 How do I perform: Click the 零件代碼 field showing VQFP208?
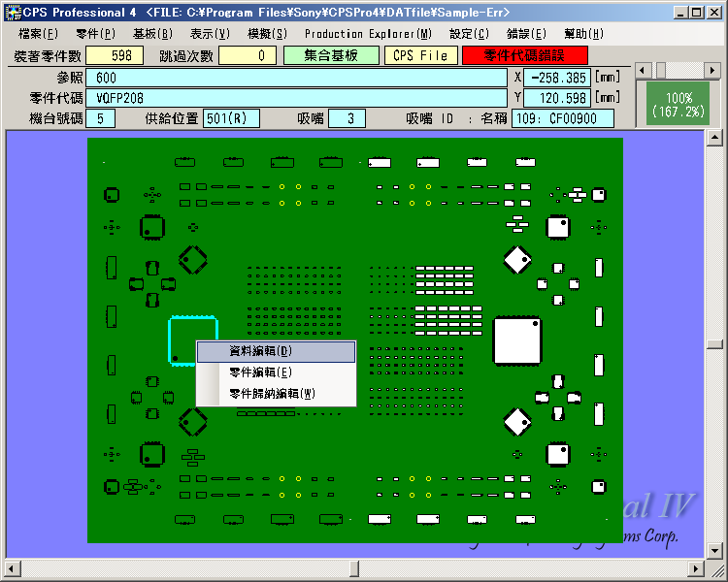pyautogui.click(x=296, y=98)
